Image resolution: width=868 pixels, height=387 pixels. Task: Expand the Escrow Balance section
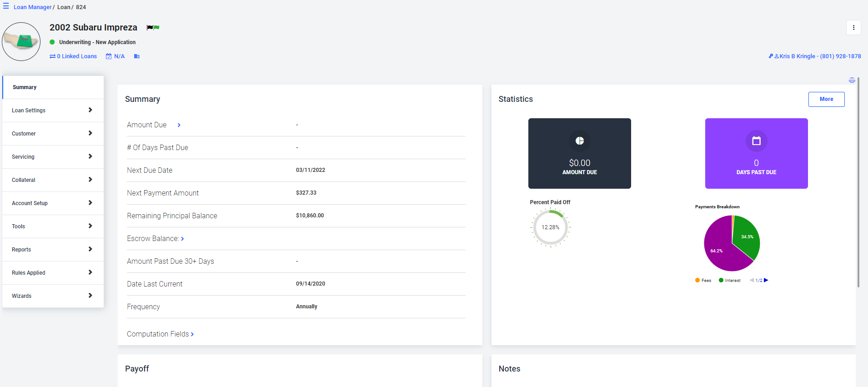(x=183, y=239)
